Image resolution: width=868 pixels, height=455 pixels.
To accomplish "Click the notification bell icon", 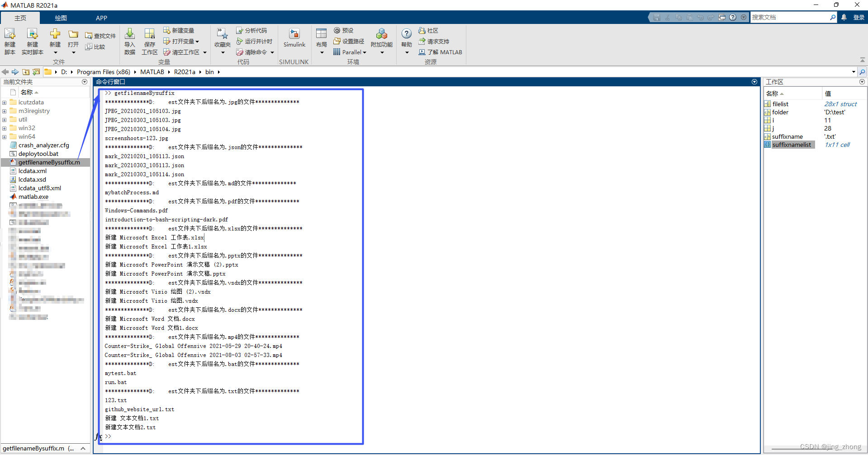I will [x=844, y=17].
